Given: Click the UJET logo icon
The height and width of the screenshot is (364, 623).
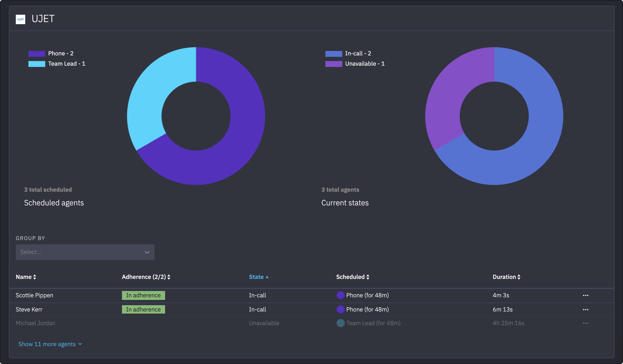Looking at the screenshot, I should coord(20,19).
